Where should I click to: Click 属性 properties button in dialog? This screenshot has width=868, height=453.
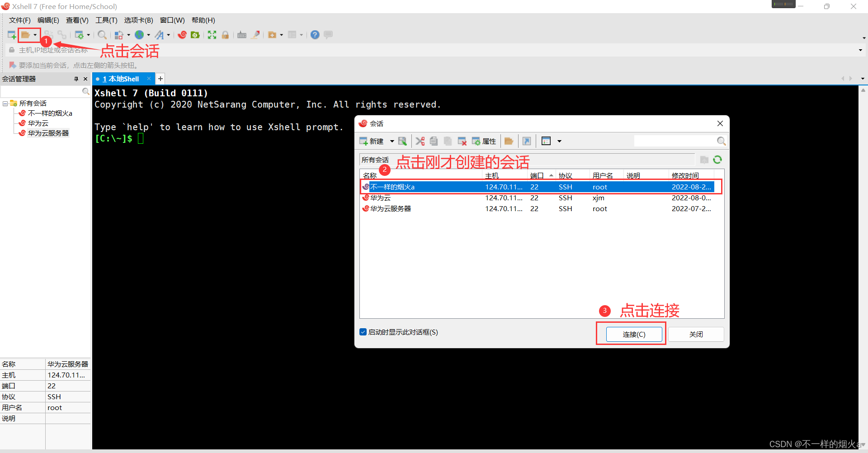click(484, 142)
